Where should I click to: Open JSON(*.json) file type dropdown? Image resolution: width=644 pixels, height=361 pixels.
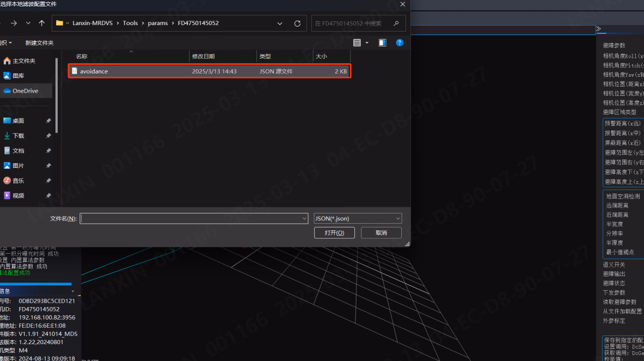pos(357,218)
